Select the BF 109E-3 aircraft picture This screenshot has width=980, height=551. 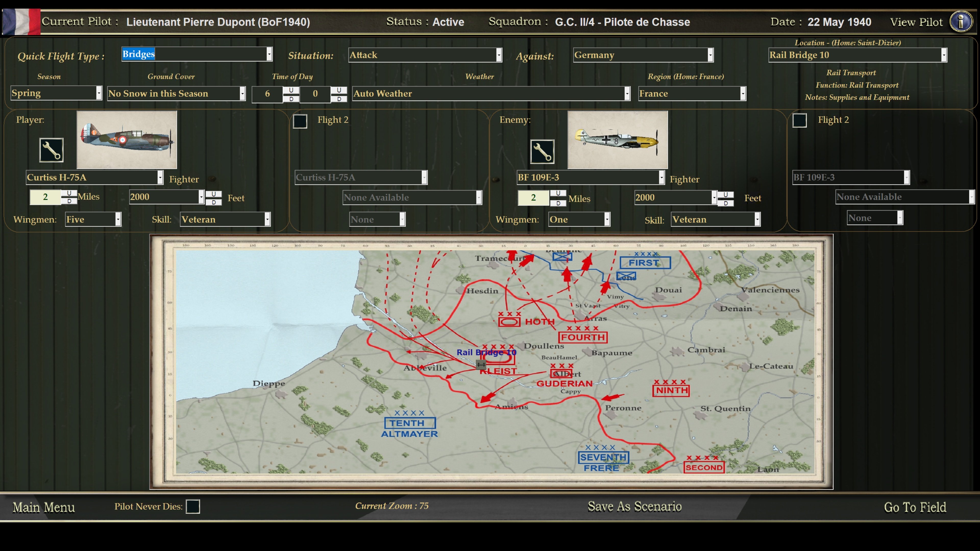pos(617,140)
